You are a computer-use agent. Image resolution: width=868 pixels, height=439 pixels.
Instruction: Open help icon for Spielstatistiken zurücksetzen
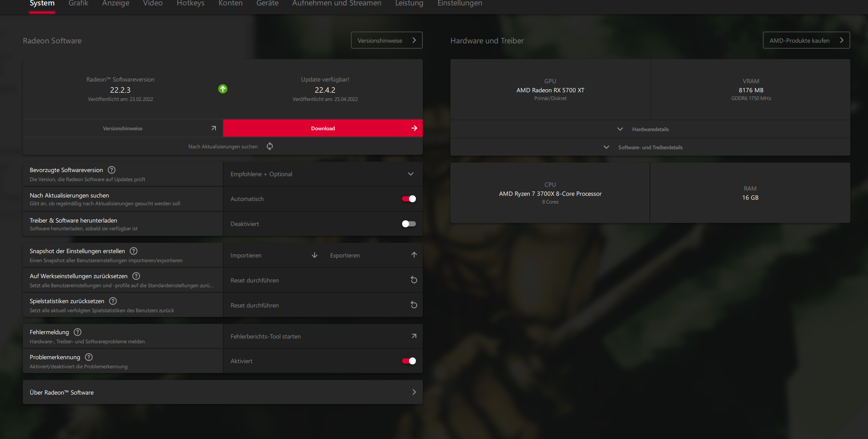113,301
